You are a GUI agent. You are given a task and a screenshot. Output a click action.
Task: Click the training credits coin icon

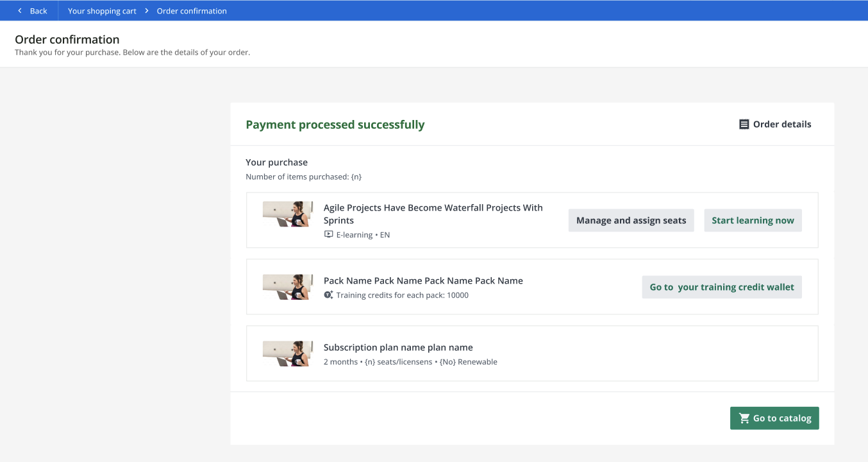point(328,295)
